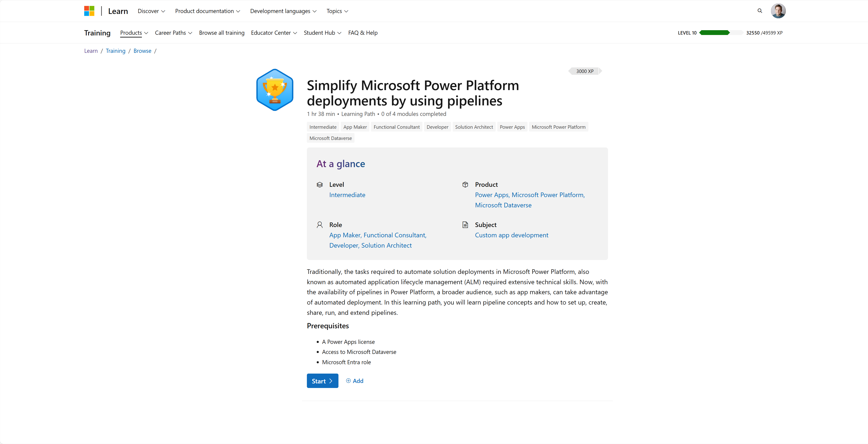The image size is (868, 444).
Task: Click the trophy achievement badge
Action: (275, 90)
